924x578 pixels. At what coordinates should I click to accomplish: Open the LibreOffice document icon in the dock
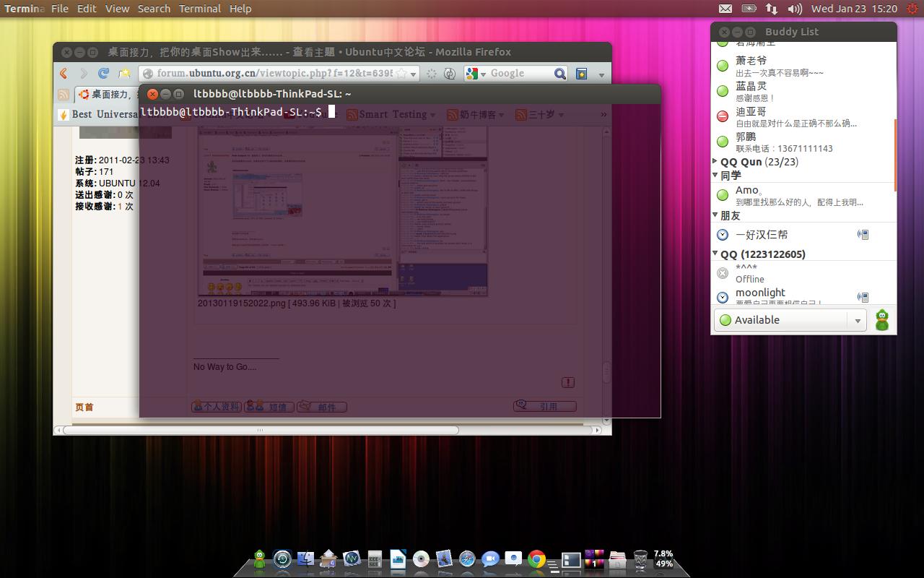pos(398,559)
